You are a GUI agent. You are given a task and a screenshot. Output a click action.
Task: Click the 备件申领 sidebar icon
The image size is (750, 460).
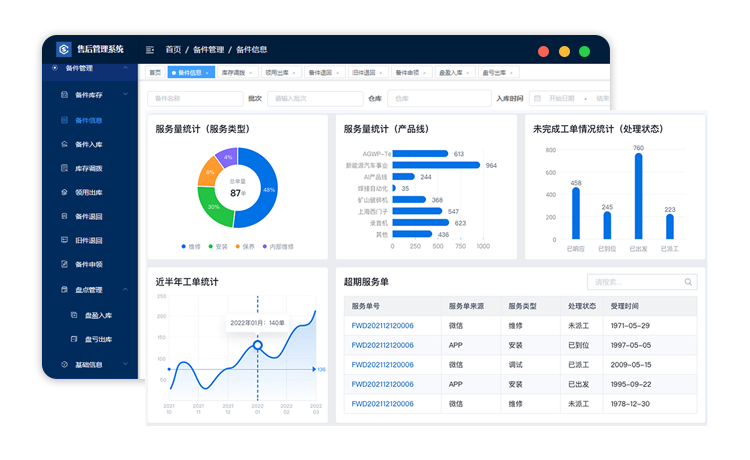65,264
